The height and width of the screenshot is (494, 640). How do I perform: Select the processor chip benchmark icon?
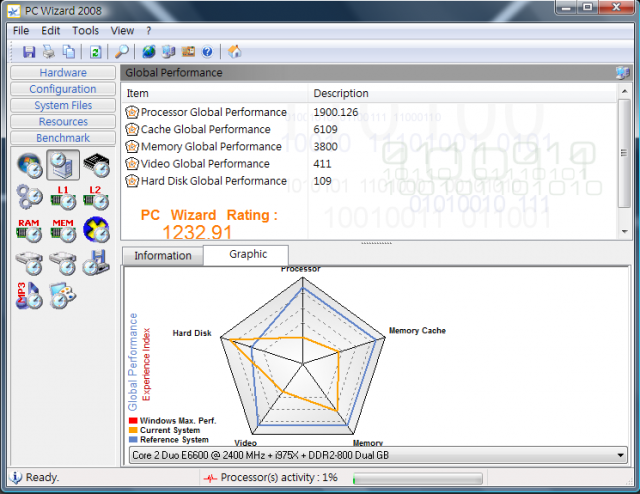click(x=96, y=165)
